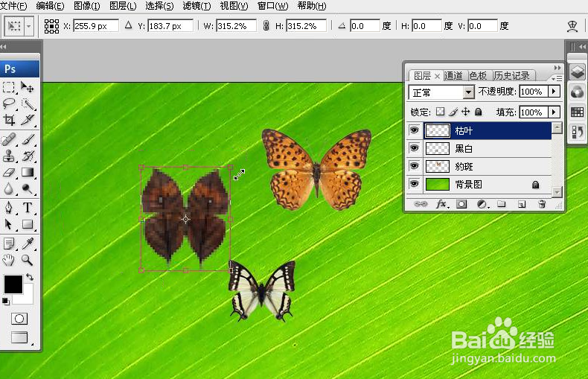
Task: Select the Healing Brush tool
Action: [9, 139]
